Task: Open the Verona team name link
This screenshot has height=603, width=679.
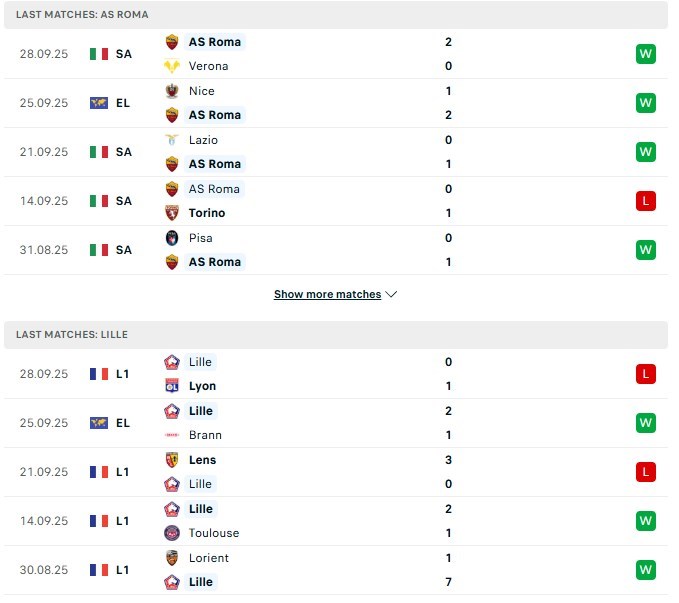Action: pyautogui.click(x=208, y=66)
